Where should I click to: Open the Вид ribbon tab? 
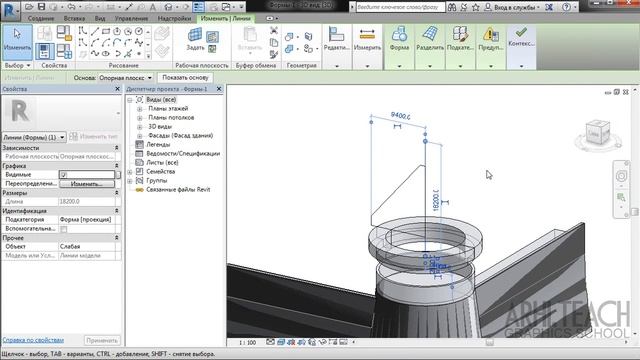(100, 18)
